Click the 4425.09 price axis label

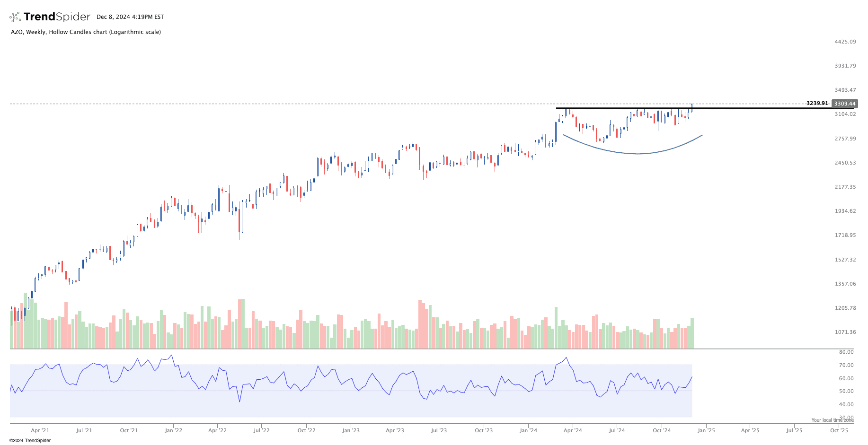pos(845,42)
